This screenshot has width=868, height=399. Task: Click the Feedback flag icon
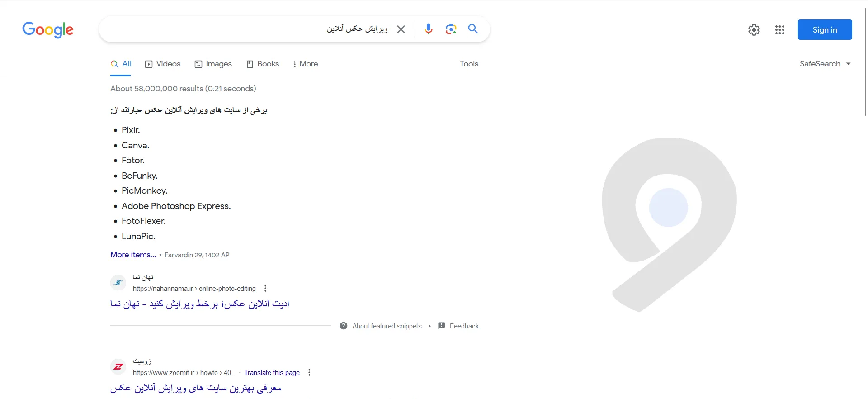point(442,326)
